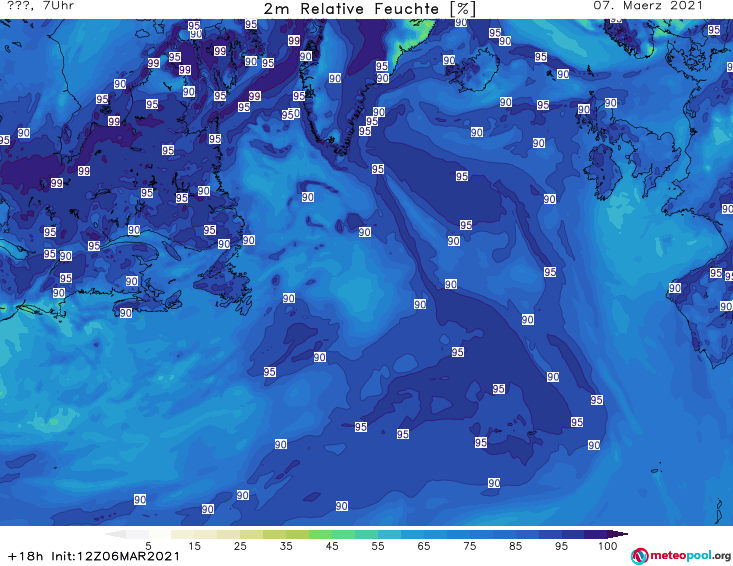Image resolution: width=733 pixels, height=566 pixels.
Task: Pick the dark purple color bar end arrow near 100
Action: click(x=618, y=534)
